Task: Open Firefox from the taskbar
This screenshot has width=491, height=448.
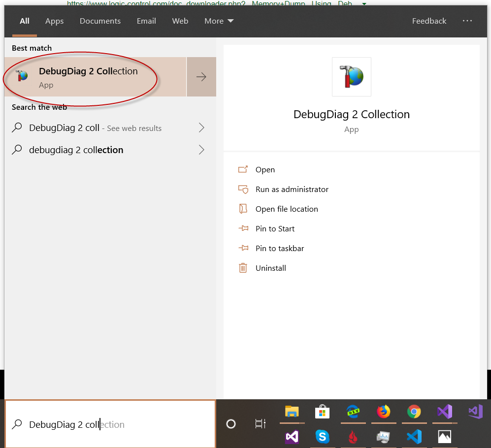Action: (x=383, y=412)
